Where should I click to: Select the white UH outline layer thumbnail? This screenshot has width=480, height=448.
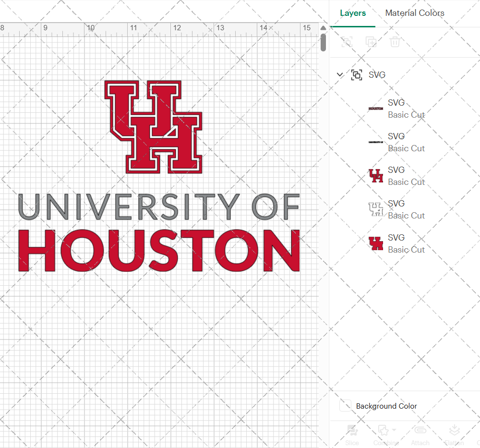click(x=376, y=209)
